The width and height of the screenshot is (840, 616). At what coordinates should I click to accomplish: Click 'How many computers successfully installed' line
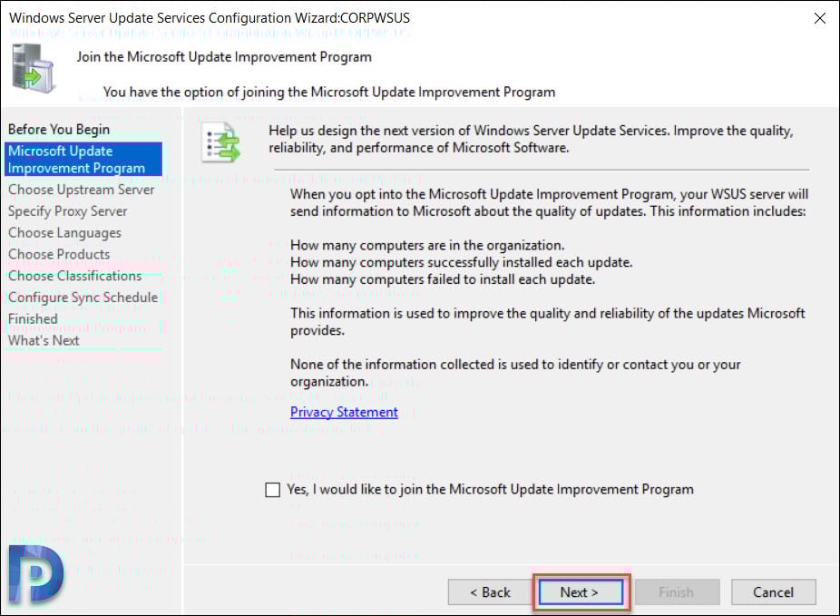tap(461, 262)
